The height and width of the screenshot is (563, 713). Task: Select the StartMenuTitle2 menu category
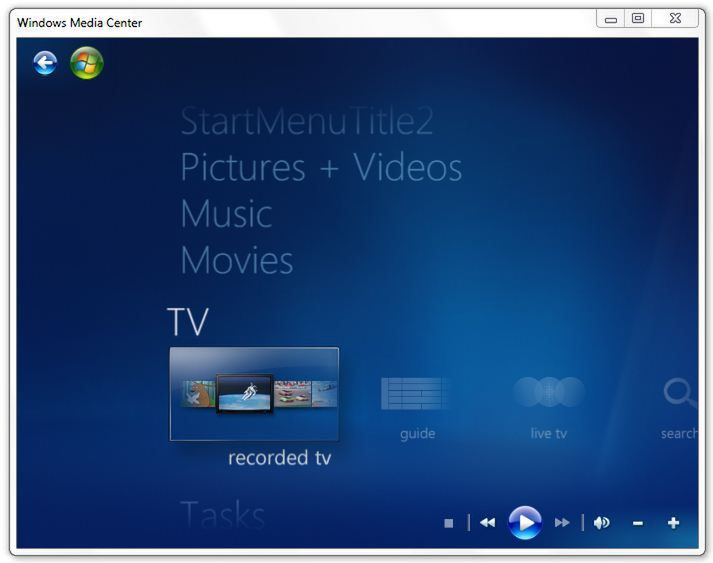[x=307, y=121]
